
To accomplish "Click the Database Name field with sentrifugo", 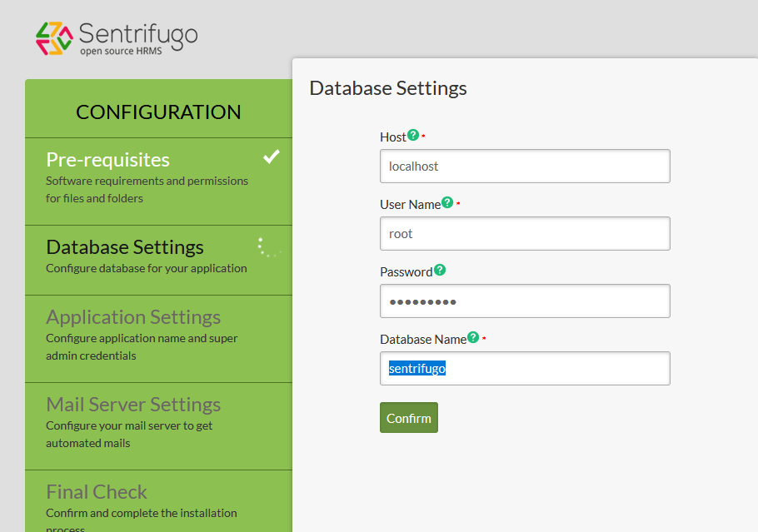I will coord(525,368).
